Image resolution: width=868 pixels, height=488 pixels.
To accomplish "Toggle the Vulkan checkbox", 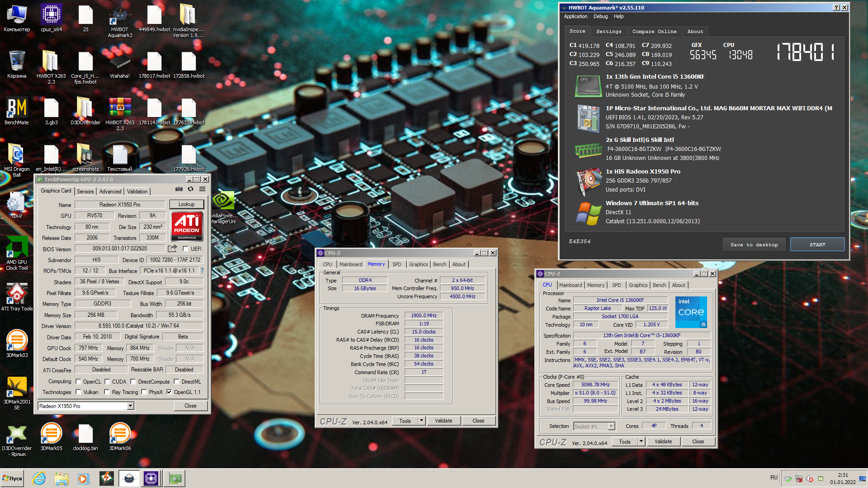I will coord(78,392).
